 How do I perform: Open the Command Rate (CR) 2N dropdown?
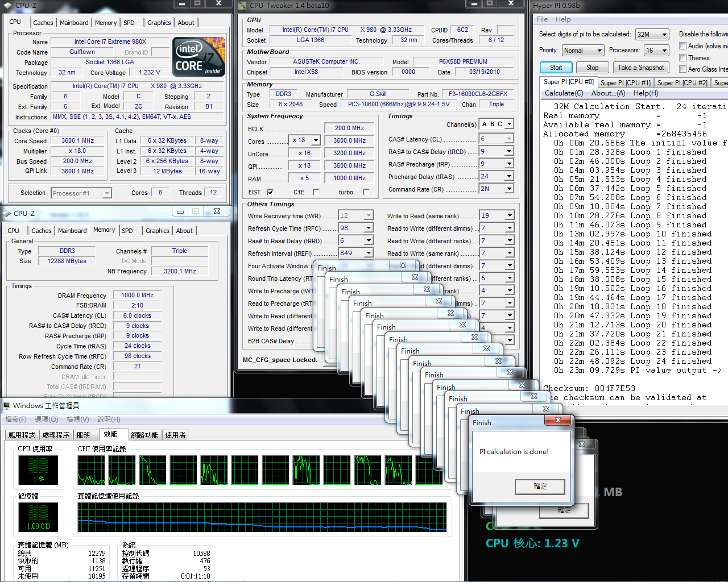coord(509,189)
